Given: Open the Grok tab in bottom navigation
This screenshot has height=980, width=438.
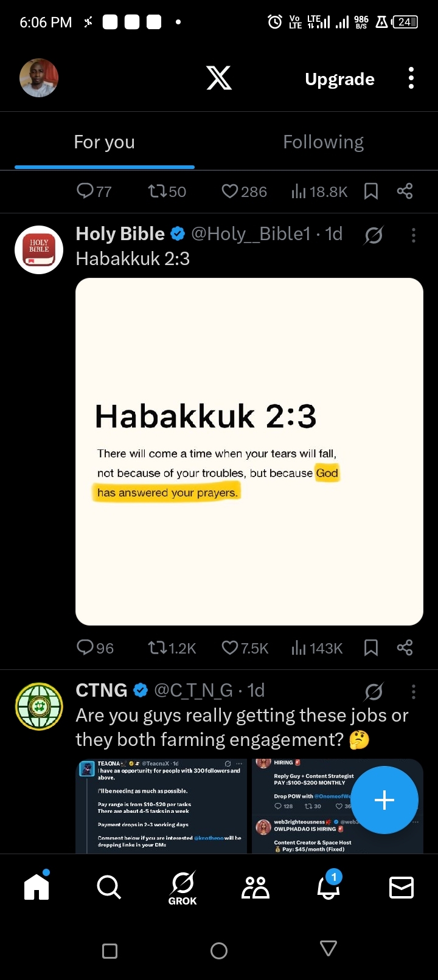Looking at the screenshot, I should [182, 888].
